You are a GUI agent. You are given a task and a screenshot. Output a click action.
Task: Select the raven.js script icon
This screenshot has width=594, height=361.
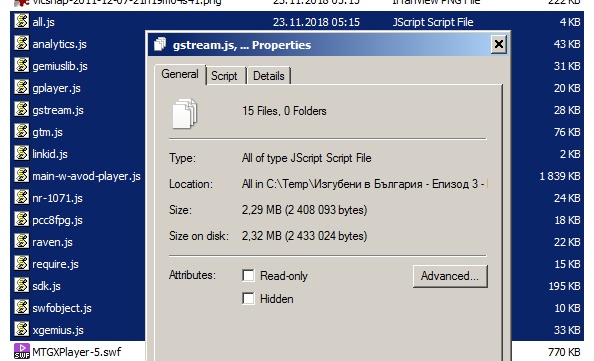tap(22, 241)
